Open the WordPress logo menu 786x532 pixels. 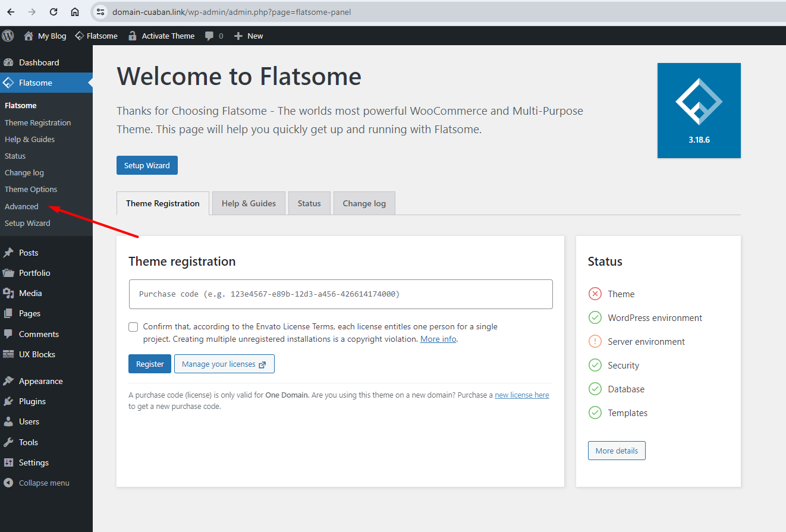click(x=8, y=36)
